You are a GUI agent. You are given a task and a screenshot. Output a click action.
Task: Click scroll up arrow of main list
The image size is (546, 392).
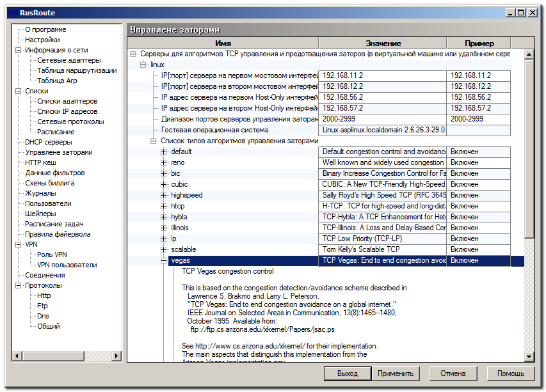[529, 54]
